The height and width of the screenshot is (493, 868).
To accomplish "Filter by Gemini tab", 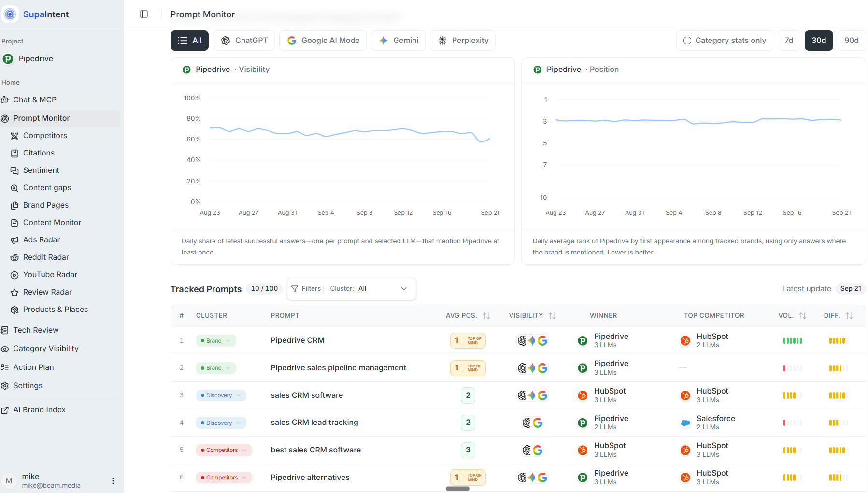I will [x=398, y=41].
